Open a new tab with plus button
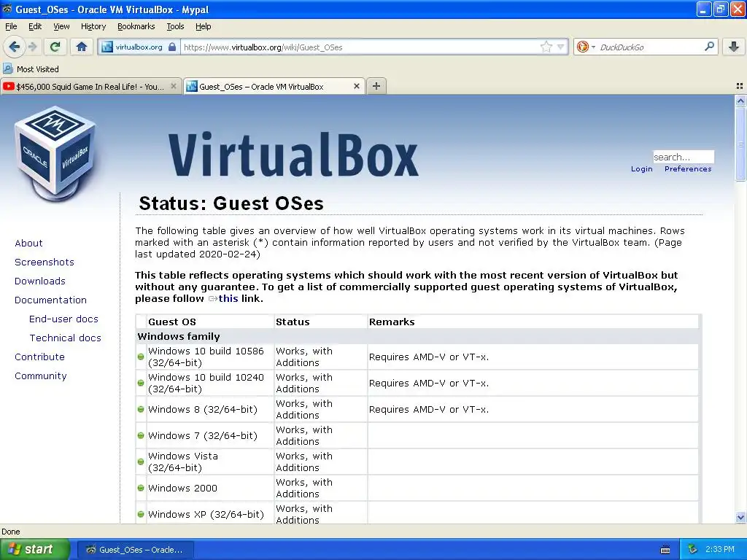 pos(376,86)
